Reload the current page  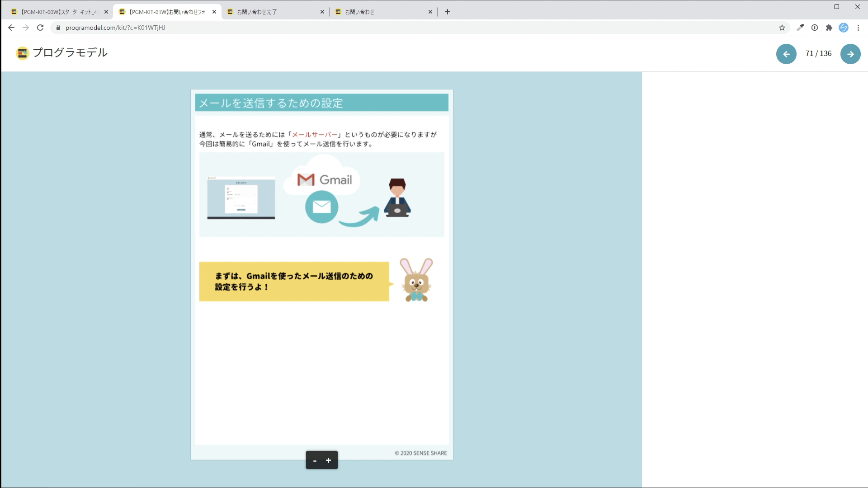40,28
